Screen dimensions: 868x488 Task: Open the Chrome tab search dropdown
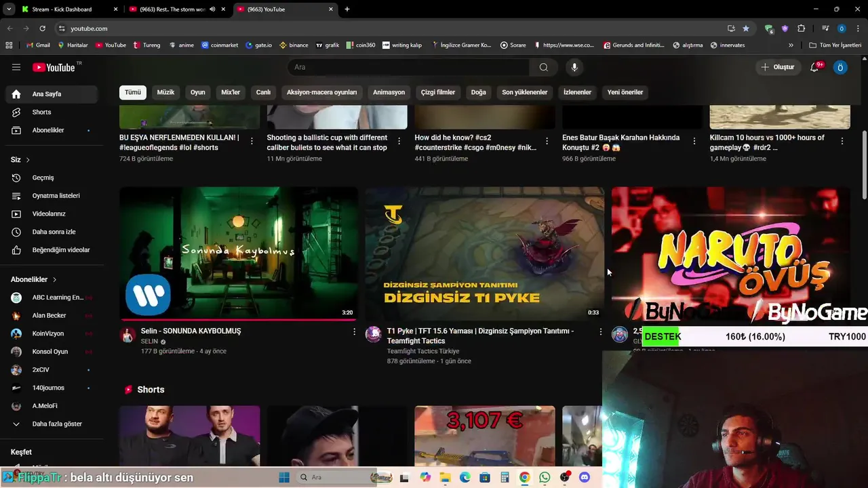(x=9, y=9)
